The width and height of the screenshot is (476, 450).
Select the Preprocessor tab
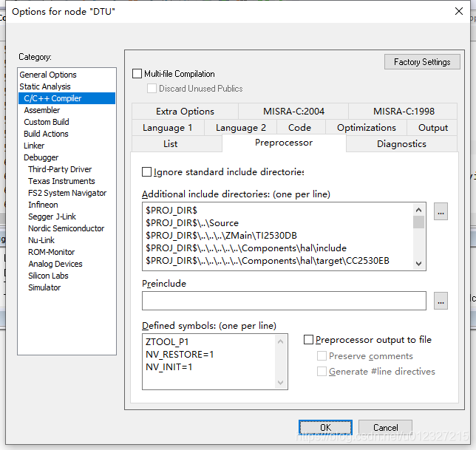pos(284,143)
